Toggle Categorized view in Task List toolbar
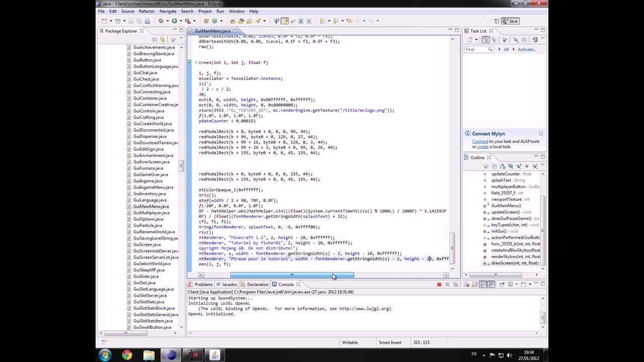This screenshot has height=362, width=644. 486,40
